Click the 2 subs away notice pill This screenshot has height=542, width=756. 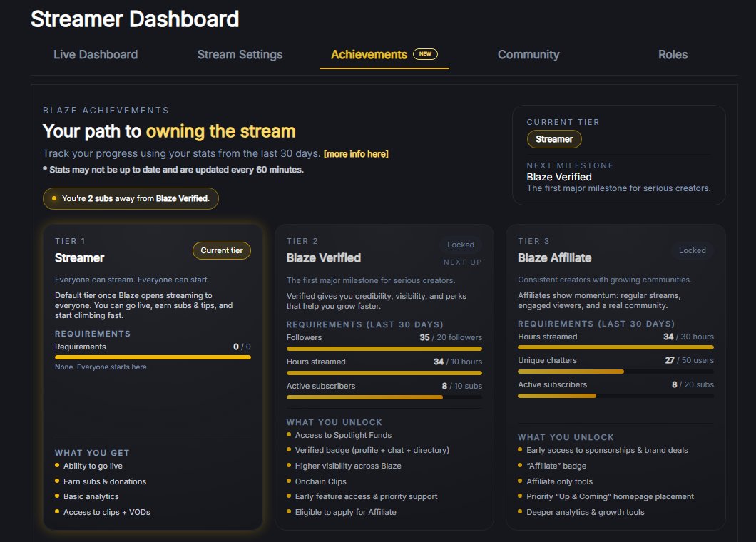click(131, 198)
